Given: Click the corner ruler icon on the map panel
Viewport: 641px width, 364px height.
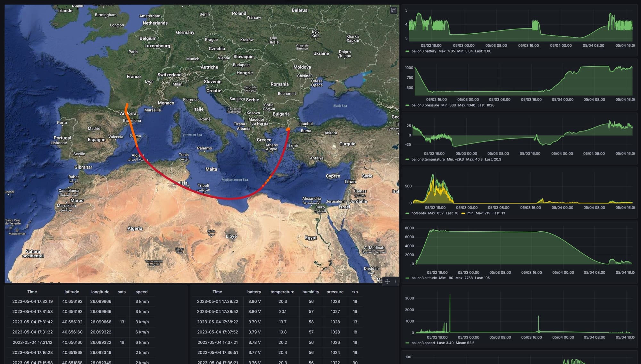Looking at the screenshot, I should 393,11.
